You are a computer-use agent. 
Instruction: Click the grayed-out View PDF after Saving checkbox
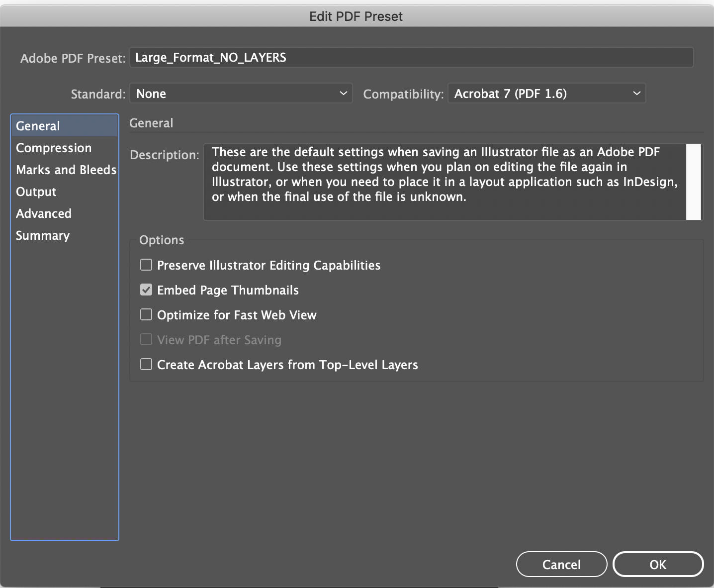point(146,339)
